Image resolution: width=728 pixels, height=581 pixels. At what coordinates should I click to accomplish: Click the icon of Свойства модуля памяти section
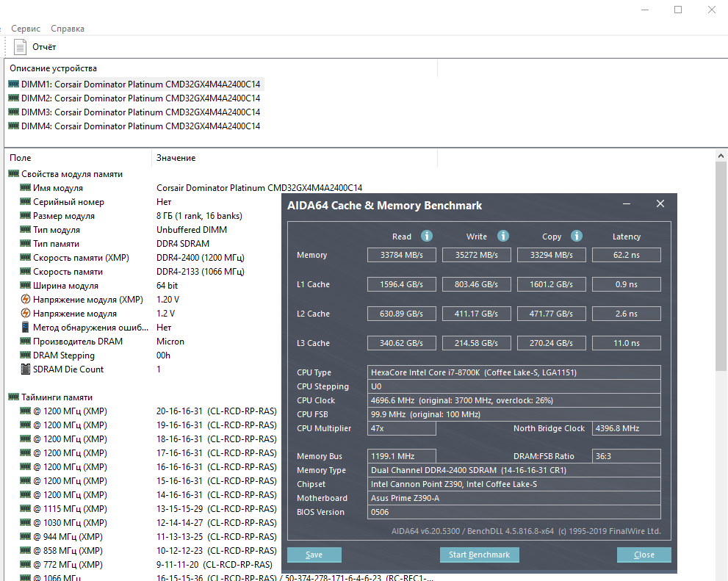click(x=13, y=173)
